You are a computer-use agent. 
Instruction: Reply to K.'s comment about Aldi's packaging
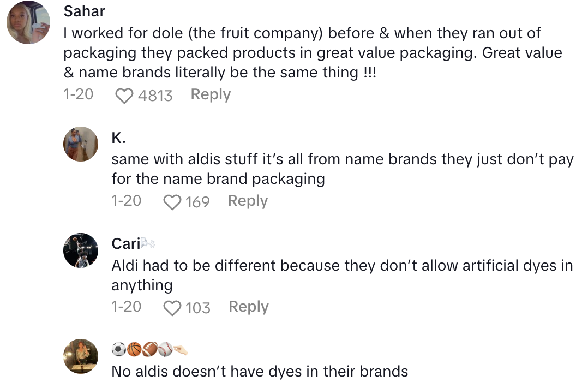pos(248,201)
